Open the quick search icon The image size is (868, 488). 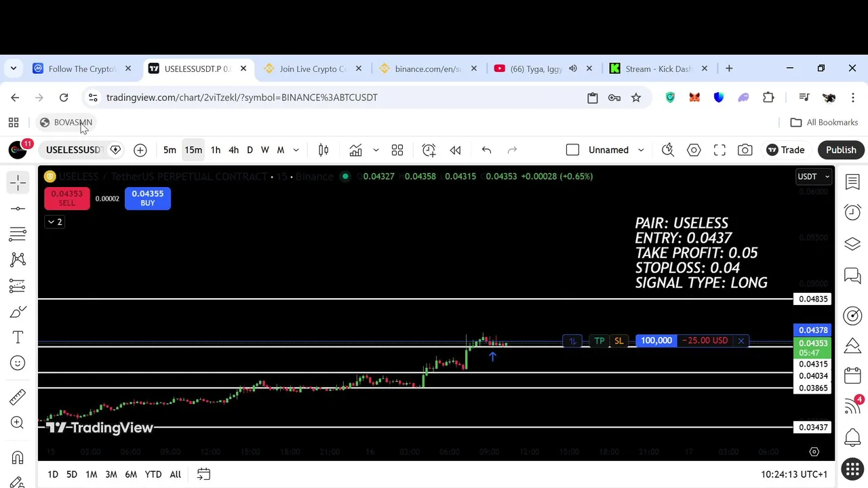point(668,150)
